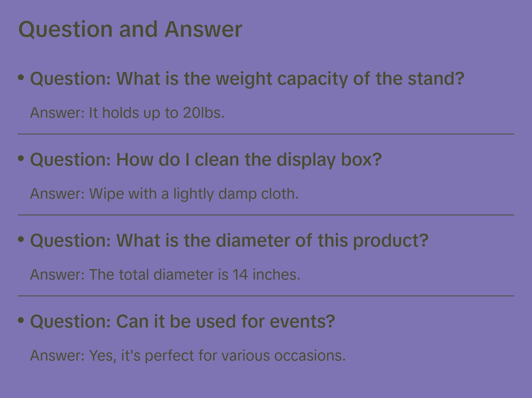Click the "It holds up to 20lbs" answer
Viewport: 532px width, 398px height.
127,113
